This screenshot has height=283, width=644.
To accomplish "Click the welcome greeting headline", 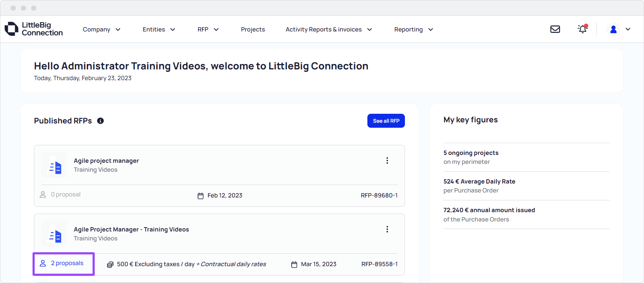I will (x=201, y=66).
